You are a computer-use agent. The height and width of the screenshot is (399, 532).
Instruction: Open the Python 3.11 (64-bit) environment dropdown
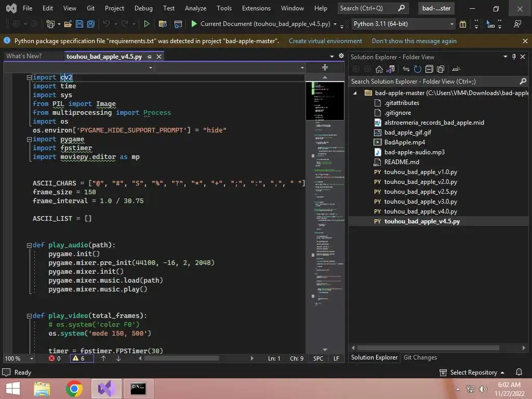[451, 24]
